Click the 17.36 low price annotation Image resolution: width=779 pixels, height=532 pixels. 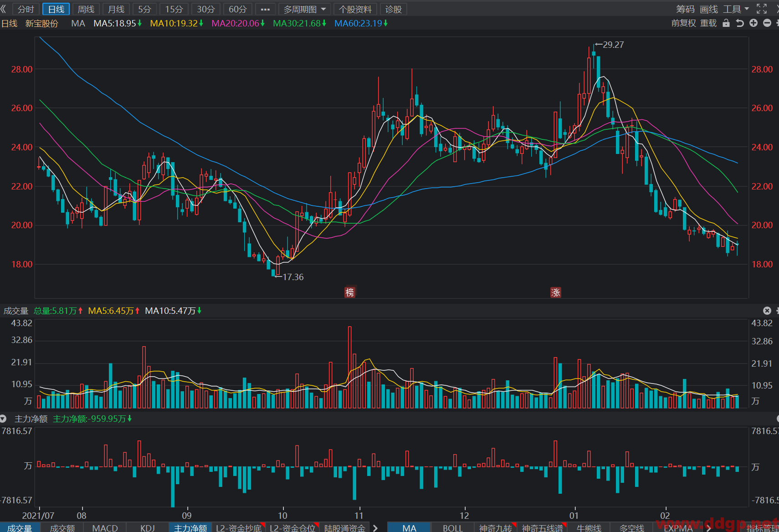[293, 277]
